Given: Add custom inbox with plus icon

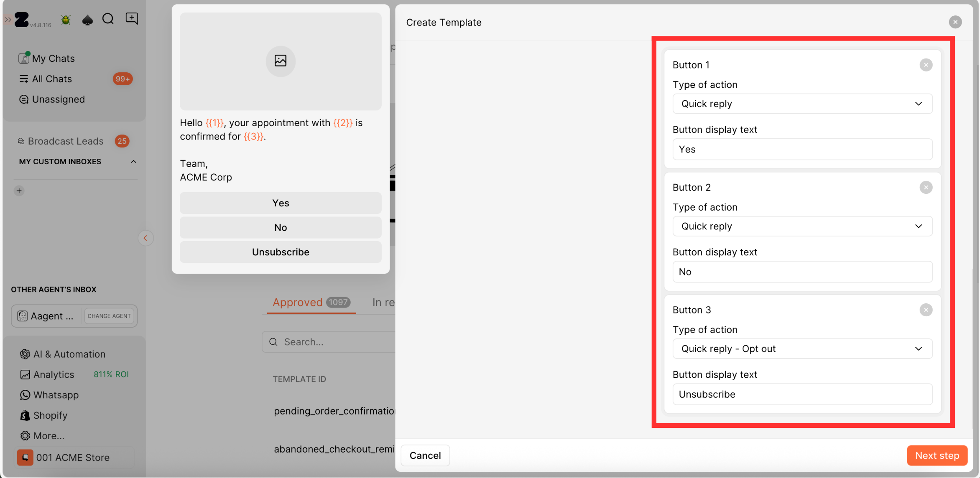Looking at the screenshot, I should pyautogui.click(x=19, y=191).
